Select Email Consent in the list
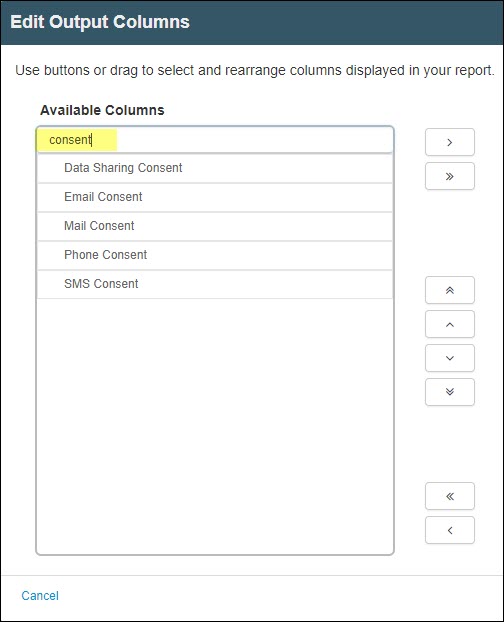504x622 pixels. point(215,197)
